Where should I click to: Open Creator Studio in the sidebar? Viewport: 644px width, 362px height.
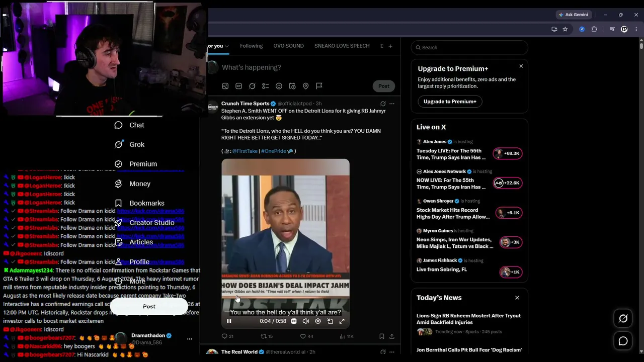144,223
